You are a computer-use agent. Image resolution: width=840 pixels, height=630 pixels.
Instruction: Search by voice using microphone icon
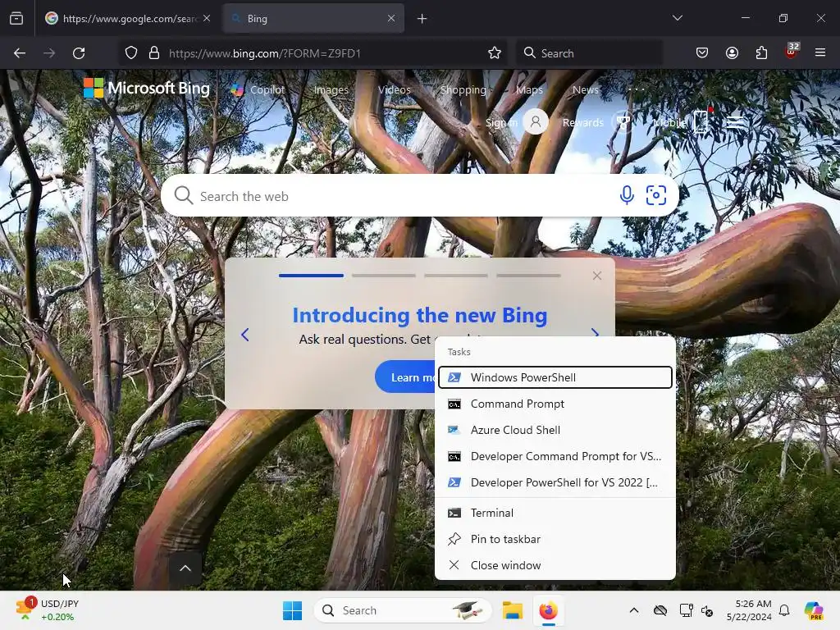(x=627, y=195)
